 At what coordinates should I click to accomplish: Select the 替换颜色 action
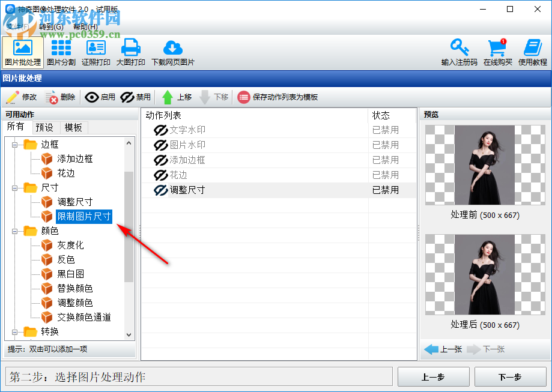[x=74, y=288]
